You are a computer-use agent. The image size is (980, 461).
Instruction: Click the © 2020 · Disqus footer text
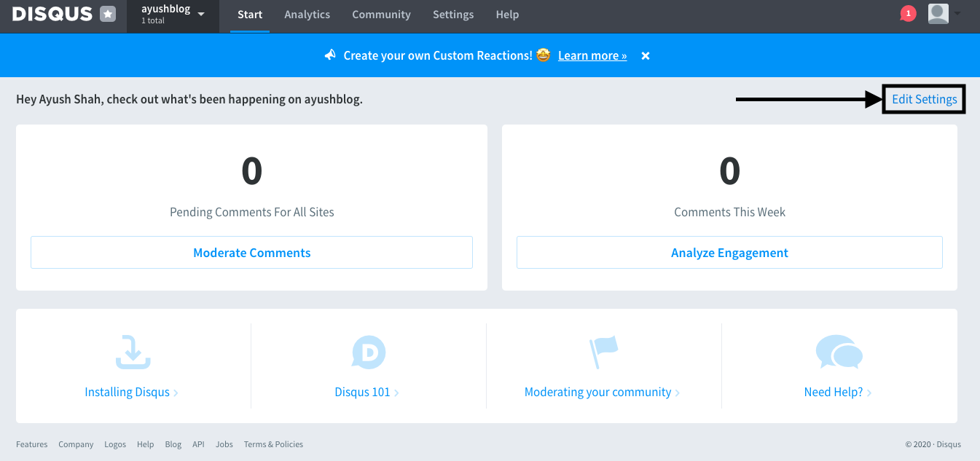tap(933, 444)
